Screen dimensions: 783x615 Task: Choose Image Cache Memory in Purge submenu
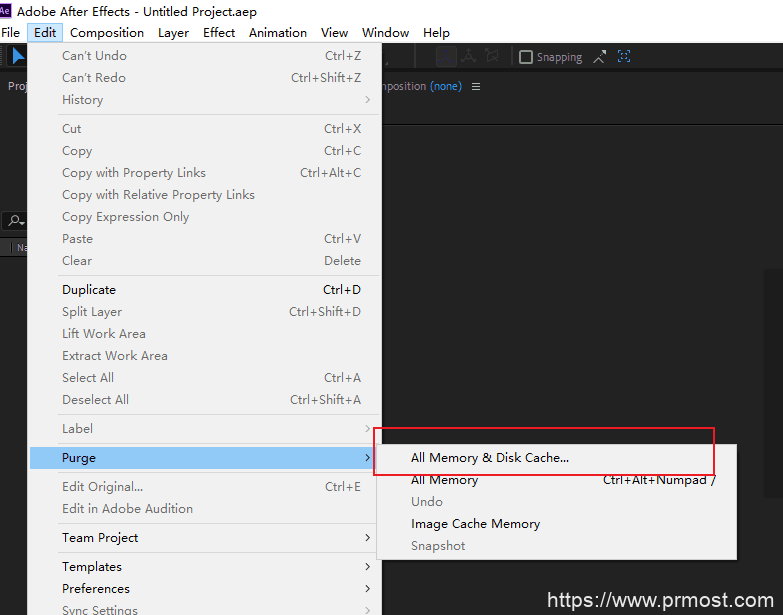pos(557,524)
